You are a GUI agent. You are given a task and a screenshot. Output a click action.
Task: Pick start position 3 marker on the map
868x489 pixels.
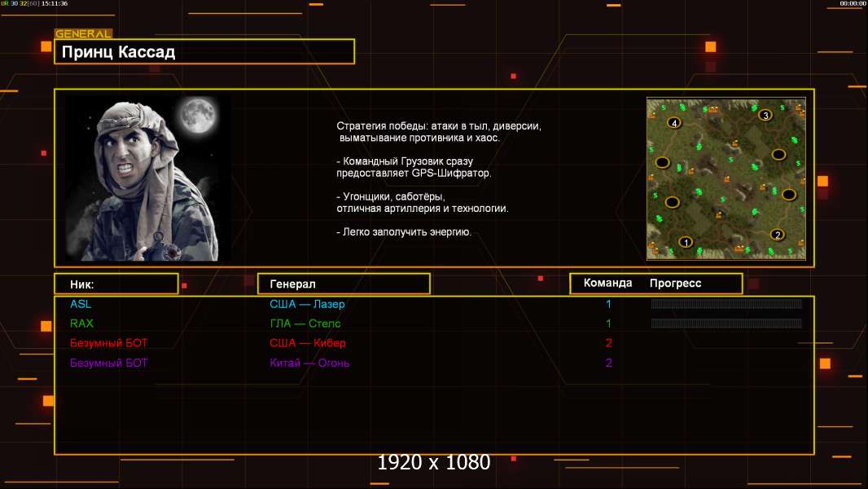pos(765,115)
